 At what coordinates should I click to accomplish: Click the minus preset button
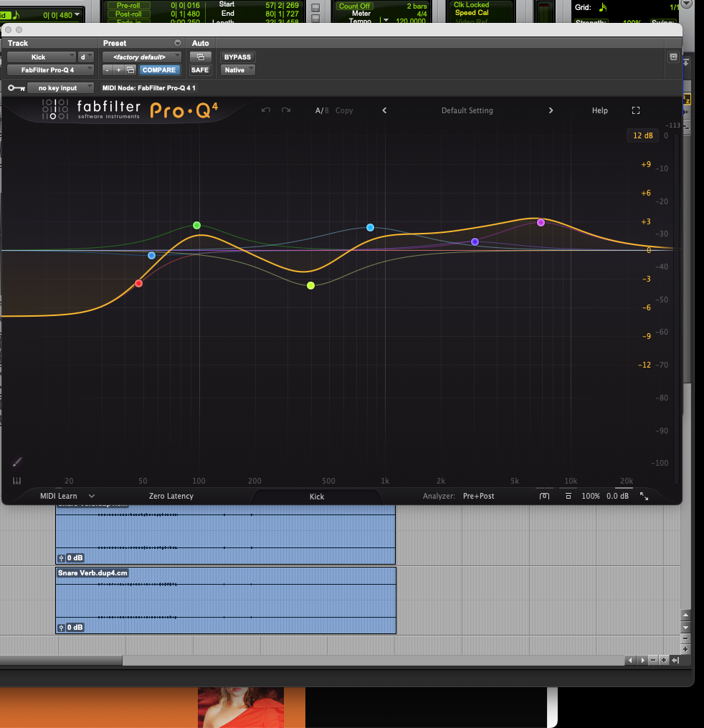pos(108,70)
